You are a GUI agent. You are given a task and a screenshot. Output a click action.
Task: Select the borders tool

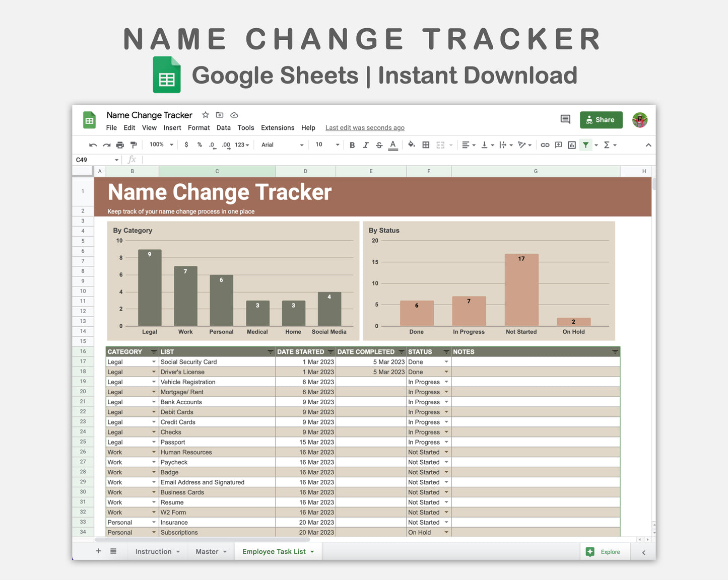(426, 145)
